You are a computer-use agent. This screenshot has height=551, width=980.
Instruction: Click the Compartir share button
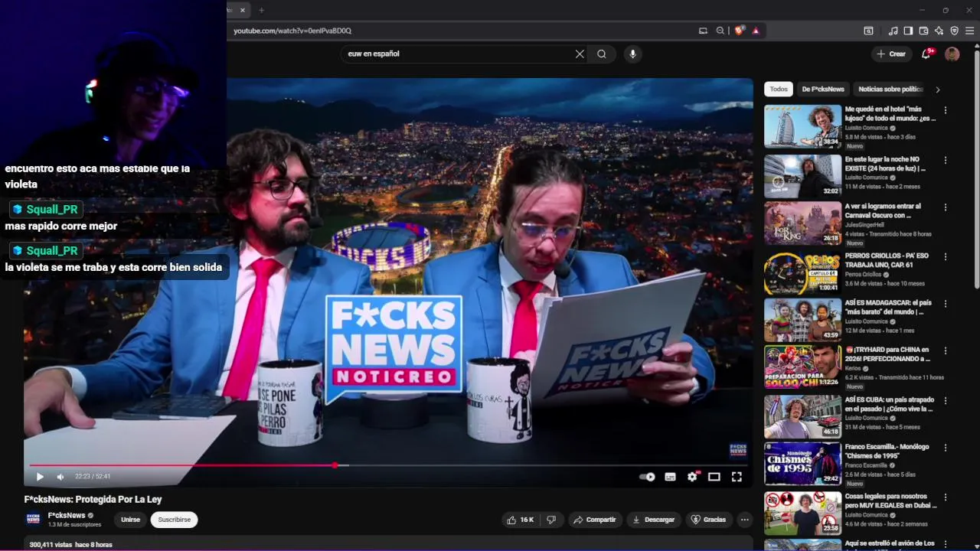[595, 520]
